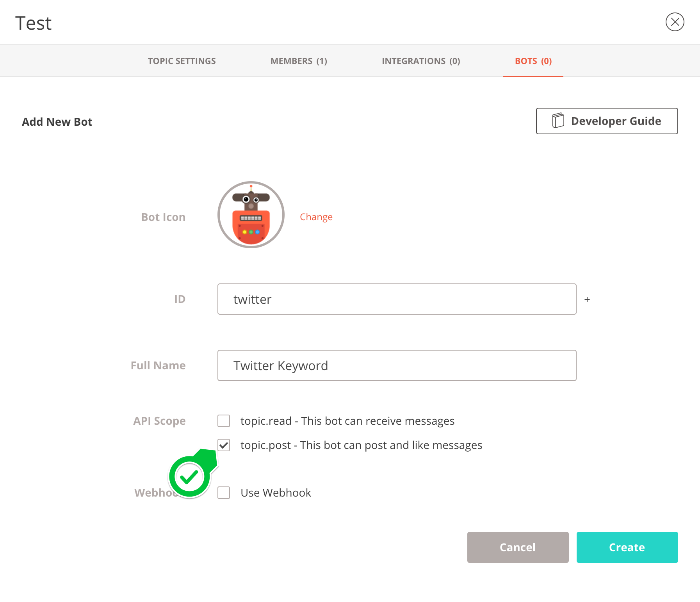700x602 pixels.
Task: Open the Developer Guide
Action: click(607, 121)
